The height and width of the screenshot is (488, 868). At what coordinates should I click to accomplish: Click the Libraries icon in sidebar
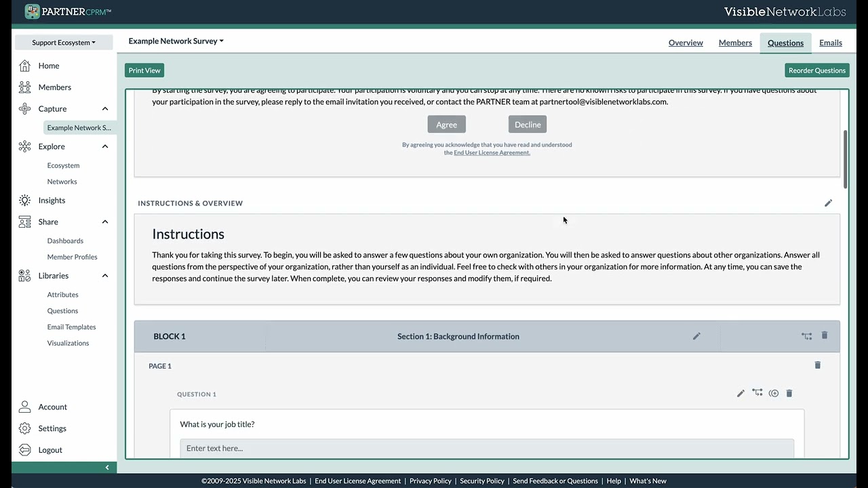point(25,276)
